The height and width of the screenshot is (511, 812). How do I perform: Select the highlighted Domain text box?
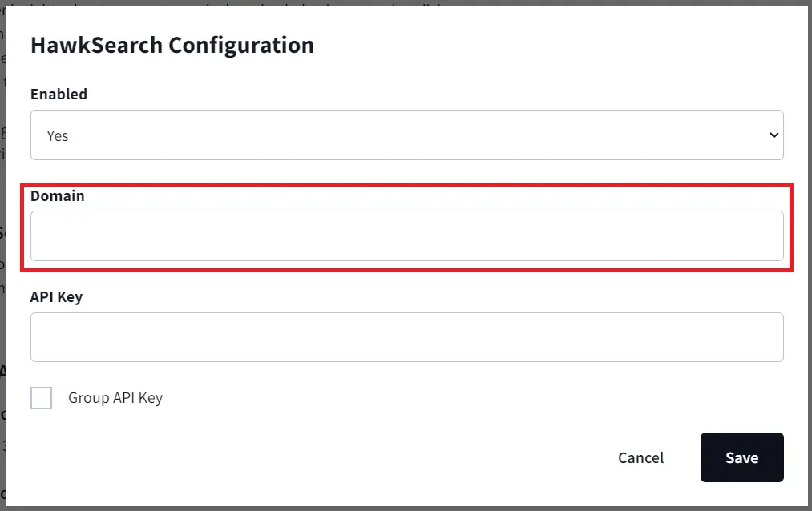coord(406,235)
